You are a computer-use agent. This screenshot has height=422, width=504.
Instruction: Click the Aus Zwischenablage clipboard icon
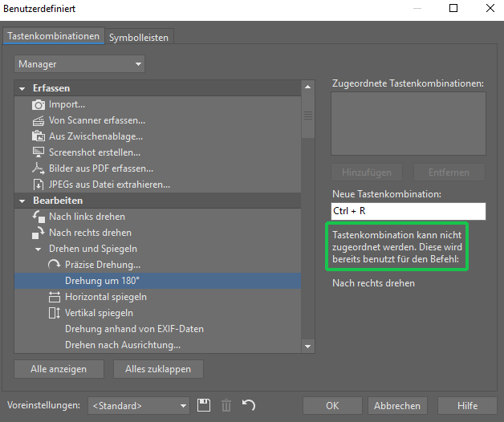[x=39, y=136]
